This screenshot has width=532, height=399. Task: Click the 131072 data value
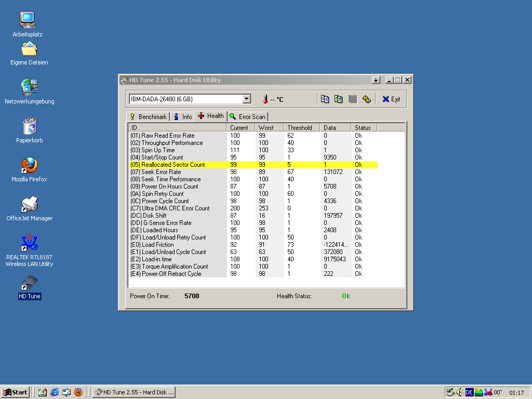tap(333, 172)
